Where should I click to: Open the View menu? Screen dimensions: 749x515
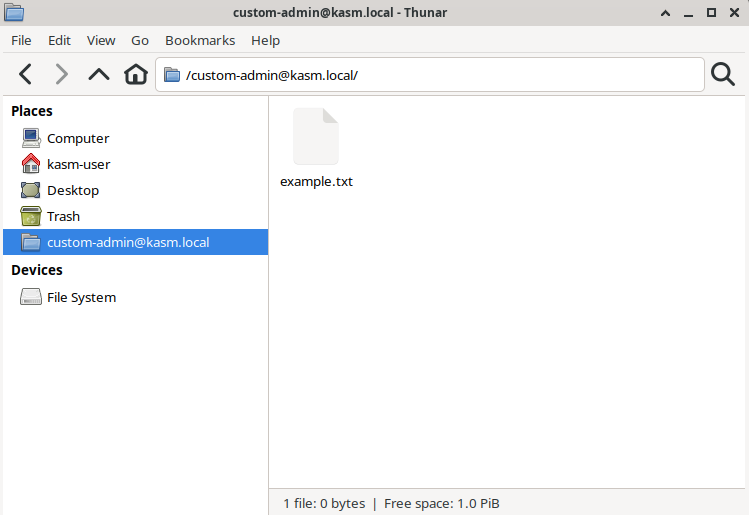pos(101,40)
